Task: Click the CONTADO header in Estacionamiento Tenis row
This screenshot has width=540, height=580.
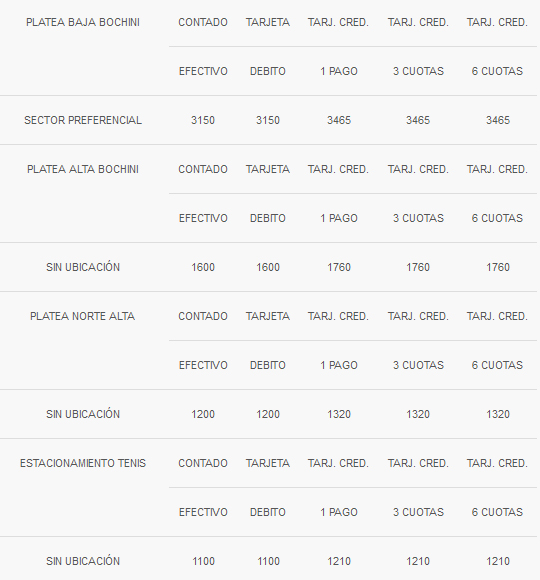Action: [x=203, y=463]
